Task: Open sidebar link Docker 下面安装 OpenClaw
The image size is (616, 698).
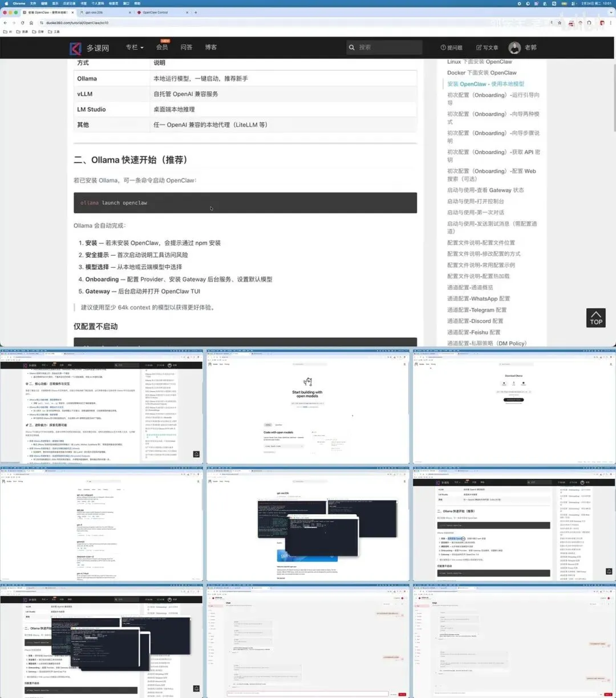Action: [482, 72]
